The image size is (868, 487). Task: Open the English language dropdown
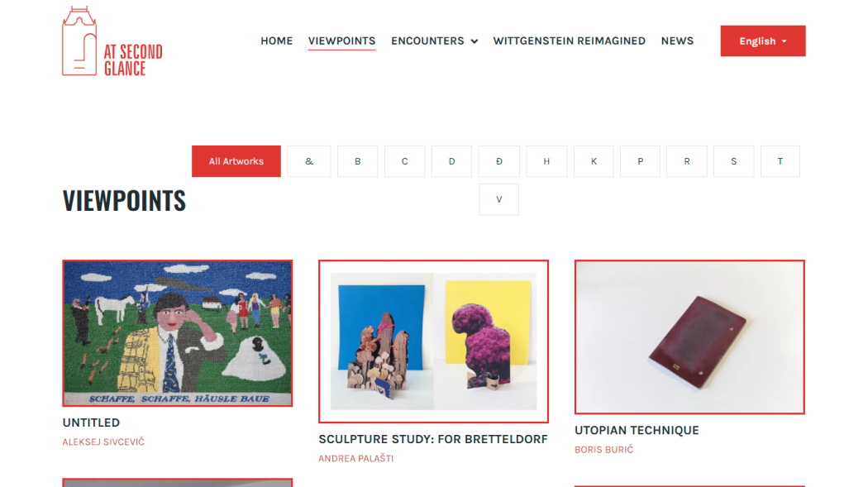pyautogui.click(x=762, y=41)
